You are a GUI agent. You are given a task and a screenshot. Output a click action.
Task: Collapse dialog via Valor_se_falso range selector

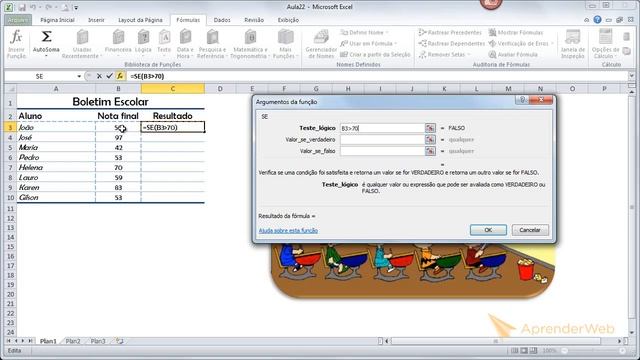[430, 151]
